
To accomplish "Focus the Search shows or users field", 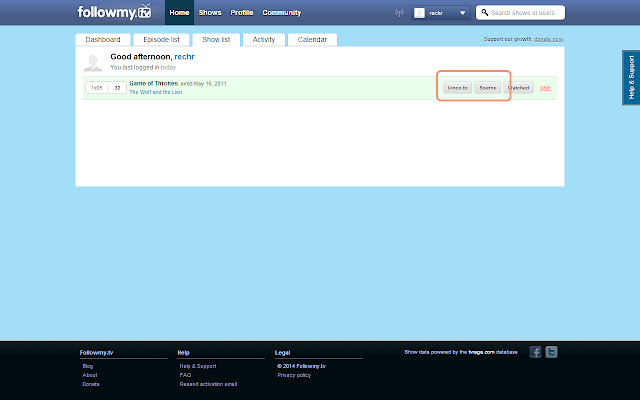I will click(x=522, y=13).
